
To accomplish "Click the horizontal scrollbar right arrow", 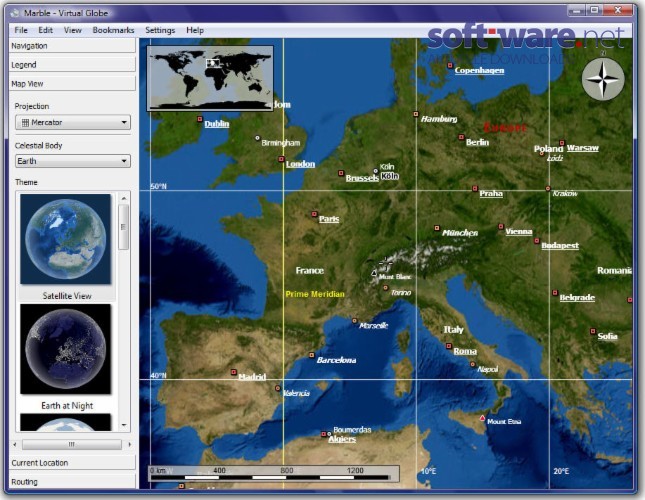I will (x=130, y=444).
